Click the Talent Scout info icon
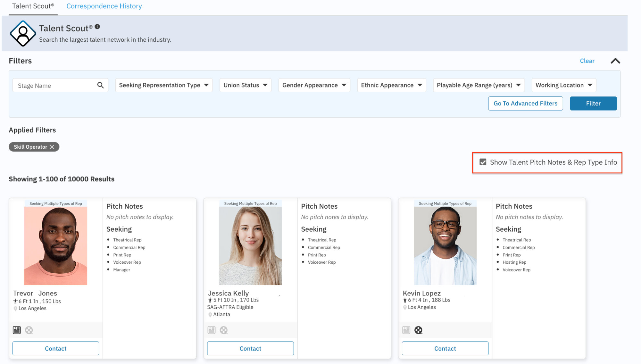 (x=97, y=27)
